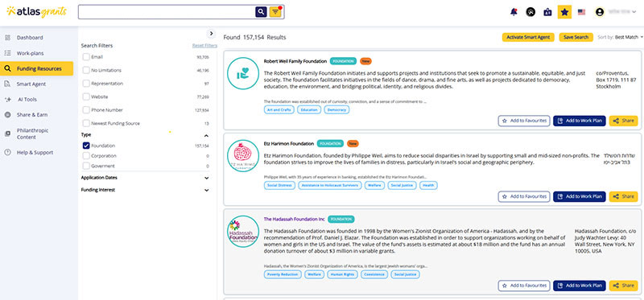Tick the Goverment type checkbox

tap(86, 166)
